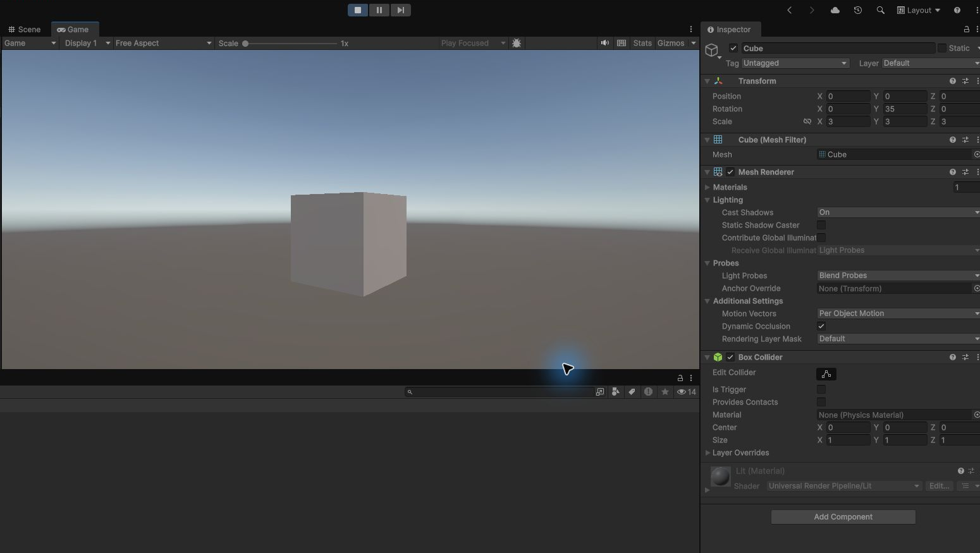Screen dimensions: 980x553
Task: Toggle hidden packages visibility eye icon
Action: pos(687,392)
